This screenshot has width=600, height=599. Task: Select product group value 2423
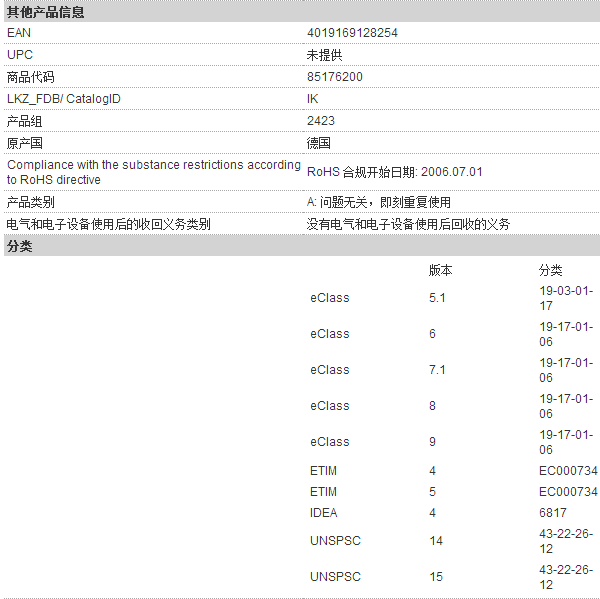[x=321, y=121]
